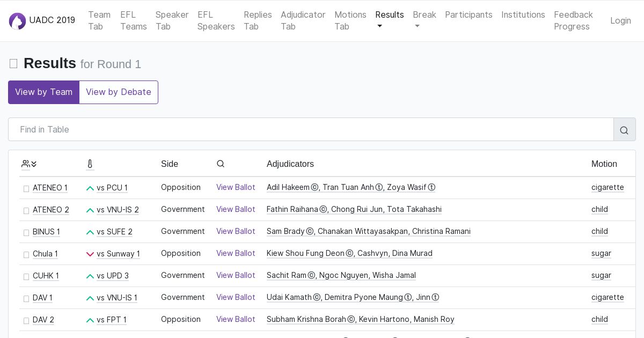
Task: Expand the Results dropdown menu
Action: tap(389, 20)
